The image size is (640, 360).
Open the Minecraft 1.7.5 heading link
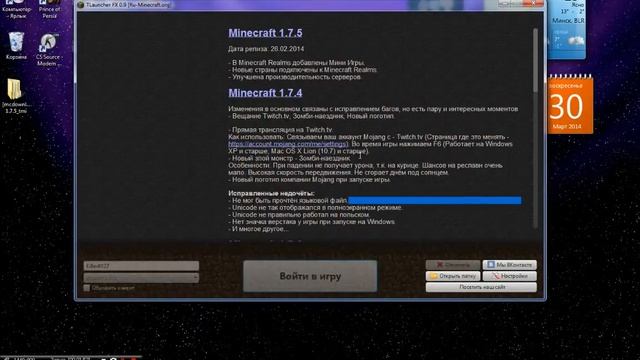pos(265,33)
